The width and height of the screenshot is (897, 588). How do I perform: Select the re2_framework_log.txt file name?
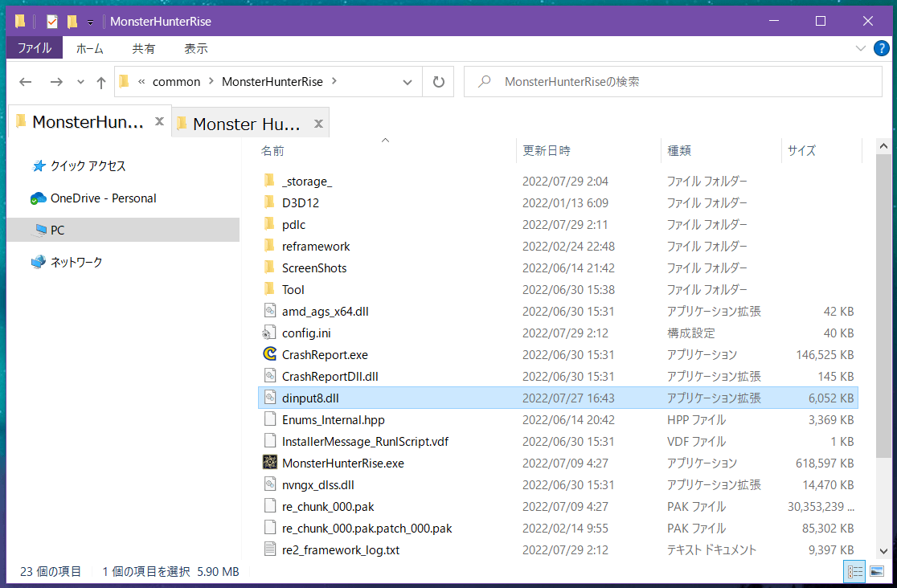coord(340,550)
